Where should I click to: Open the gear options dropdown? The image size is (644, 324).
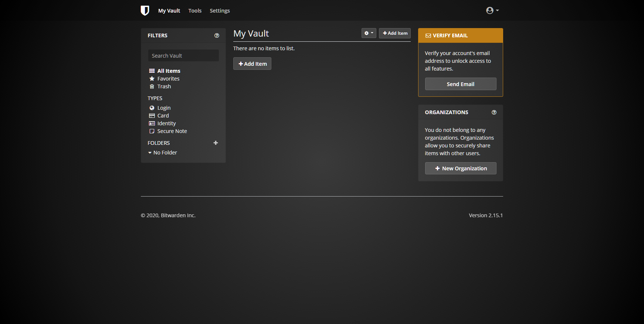click(369, 33)
